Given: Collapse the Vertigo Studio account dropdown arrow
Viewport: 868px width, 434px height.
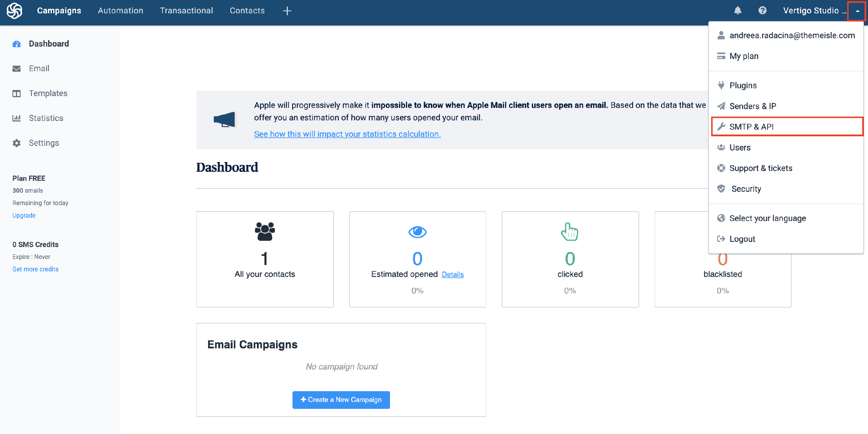Looking at the screenshot, I should click(x=857, y=11).
